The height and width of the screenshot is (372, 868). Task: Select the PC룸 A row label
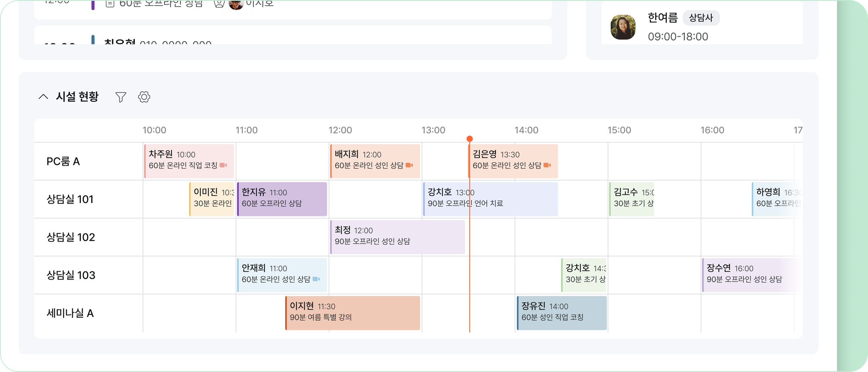(x=63, y=161)
